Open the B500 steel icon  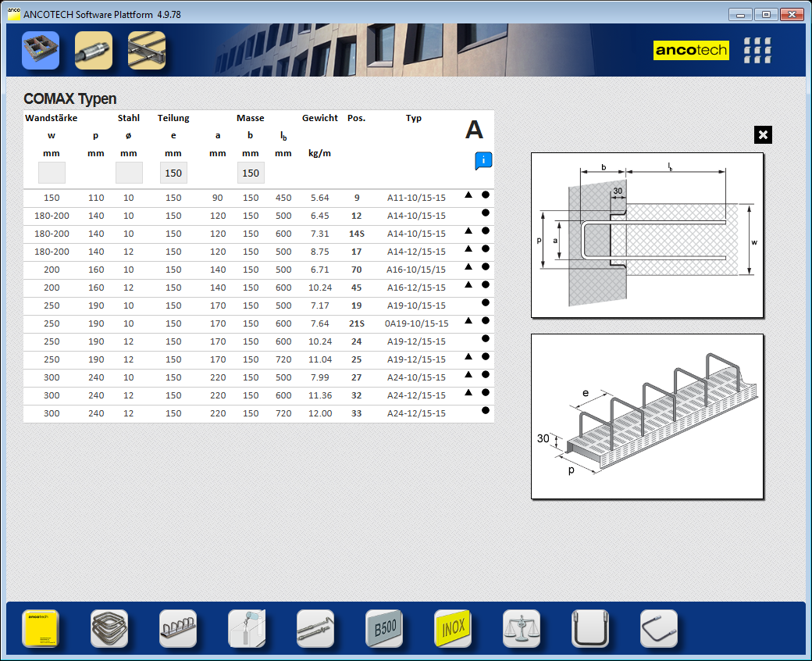384,628
